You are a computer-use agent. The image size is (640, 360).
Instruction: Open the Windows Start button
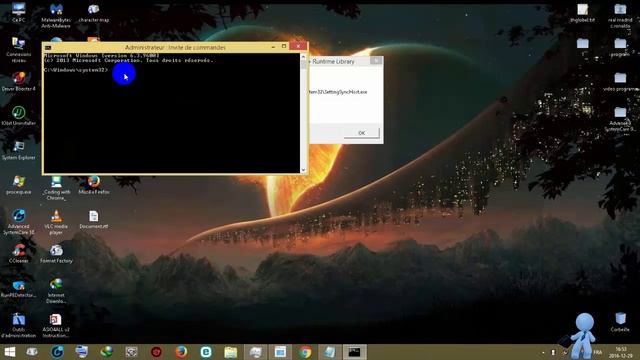click(x=10, y=352)
